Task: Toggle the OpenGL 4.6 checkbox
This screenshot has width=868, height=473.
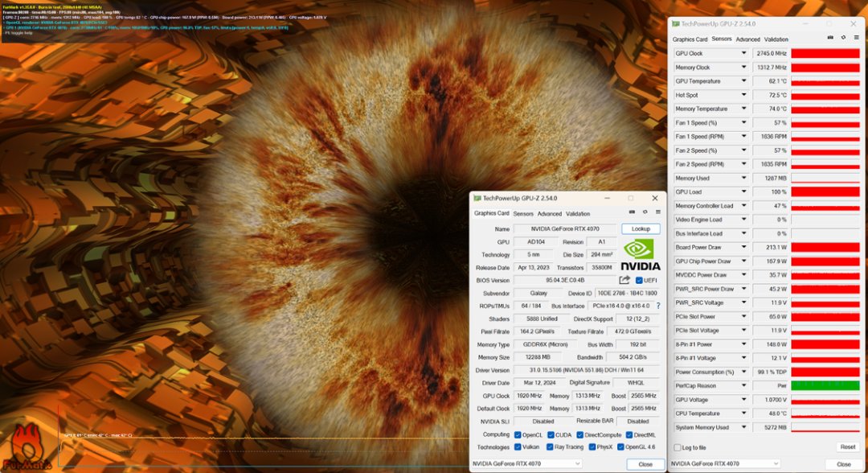Action: tap(621, 447)
